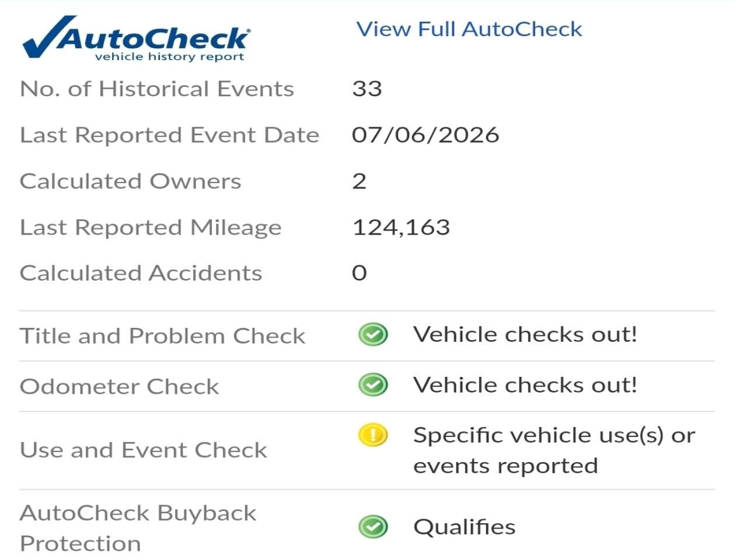Click 'Vehicle checks out!' beside Title Check
This screenshot has width=747, height=560.
pyautogui.click(x=525, y=335)
